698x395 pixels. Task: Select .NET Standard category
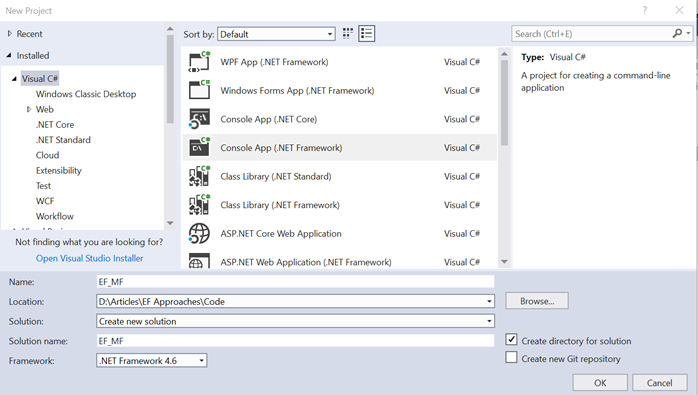(63, 140)
